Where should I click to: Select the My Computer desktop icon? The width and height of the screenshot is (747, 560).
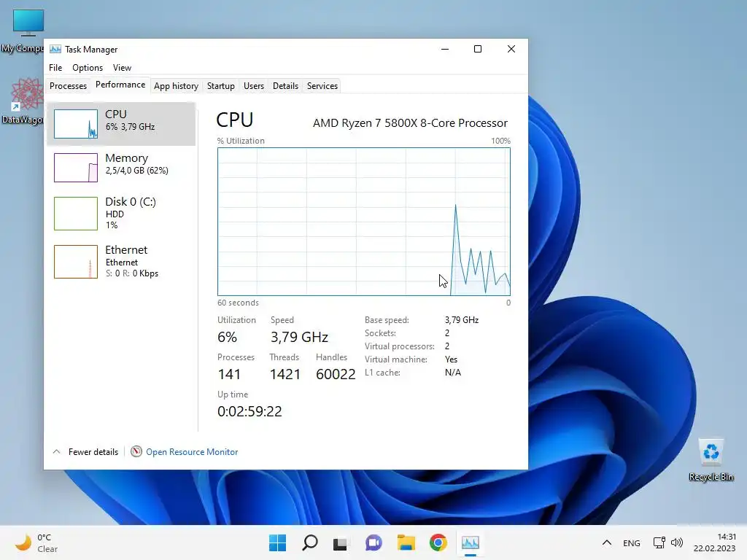[x=23, y=31]
